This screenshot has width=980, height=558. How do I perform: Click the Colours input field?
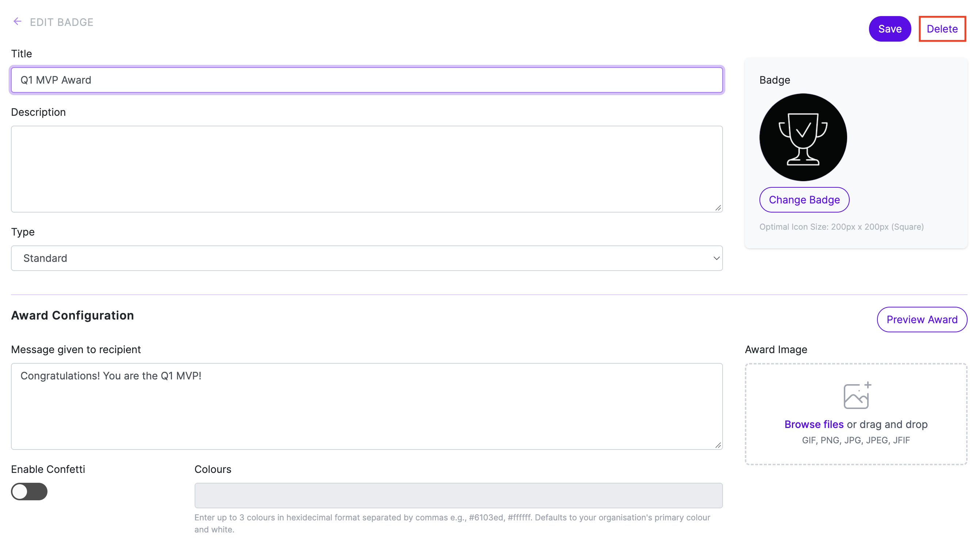click(x=458, y=495)
